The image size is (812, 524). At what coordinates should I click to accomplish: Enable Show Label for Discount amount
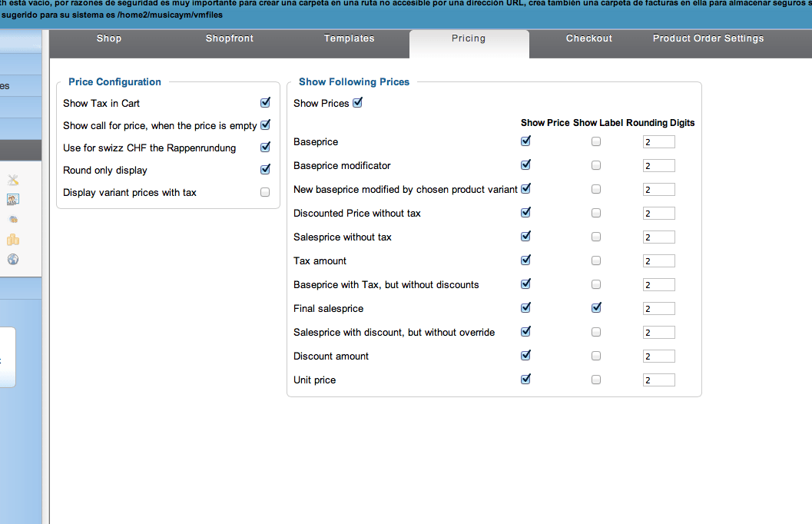click(x=596, y=356)
